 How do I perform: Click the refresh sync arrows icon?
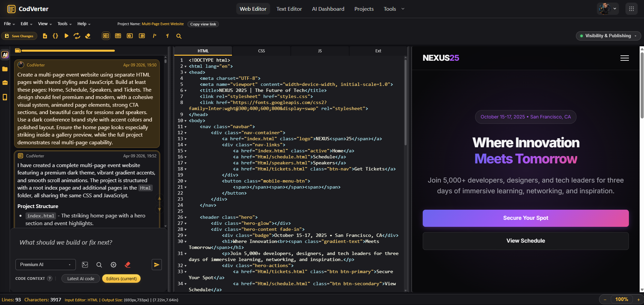click(x=77, y=36)
